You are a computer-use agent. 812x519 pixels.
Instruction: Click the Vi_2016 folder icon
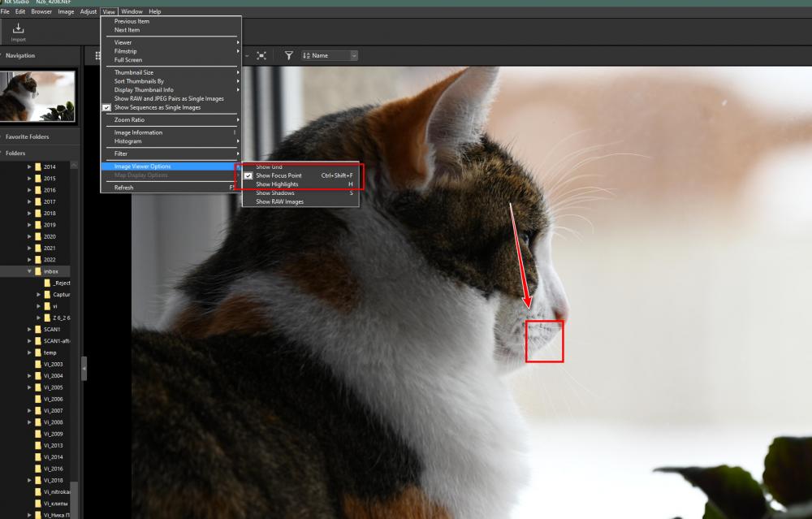pyautogui.click(x=38, y=469)
